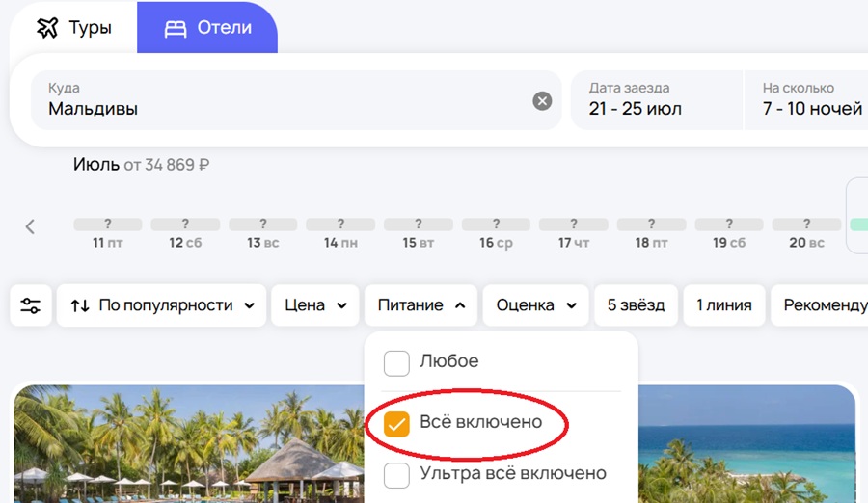Open the Дата заезда date picker
This screenshot has height=503, width=868.
pos(657,100)
